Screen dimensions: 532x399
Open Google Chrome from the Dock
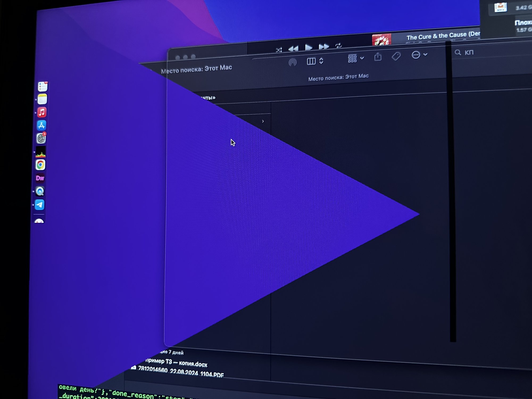(x=40, y=165)
